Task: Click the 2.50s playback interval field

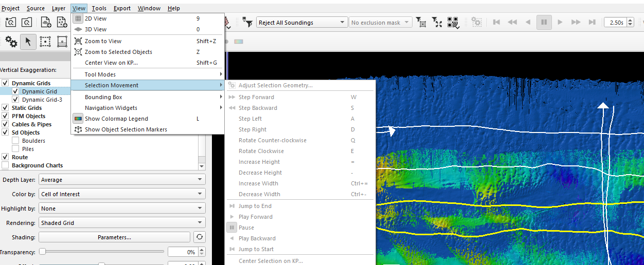Action: (x=616, y=23)
